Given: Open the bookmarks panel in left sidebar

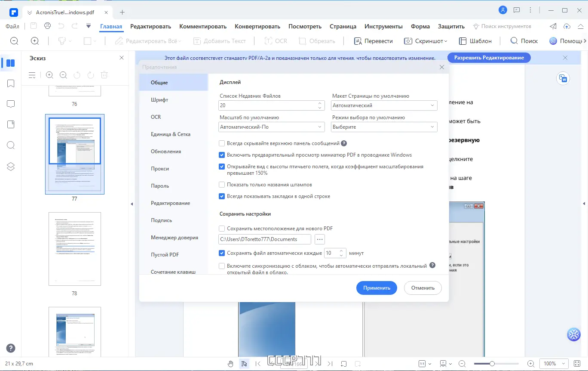Looking at the screenshot, I should click(x=11, y=83).
